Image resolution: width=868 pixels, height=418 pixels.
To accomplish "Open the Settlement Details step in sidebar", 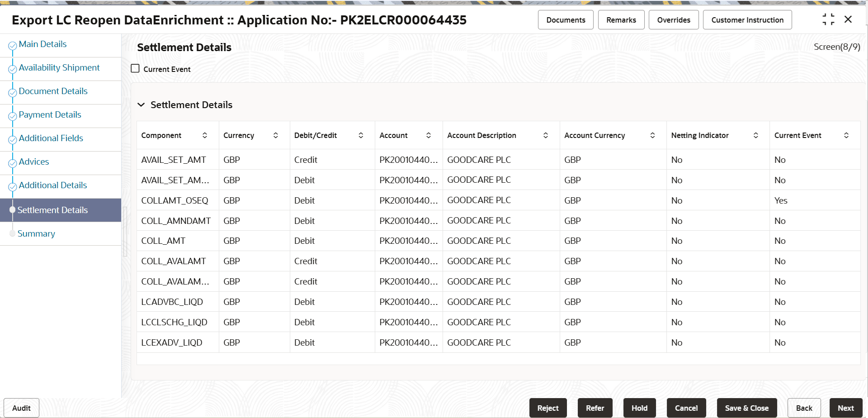I will click(52, 210).
